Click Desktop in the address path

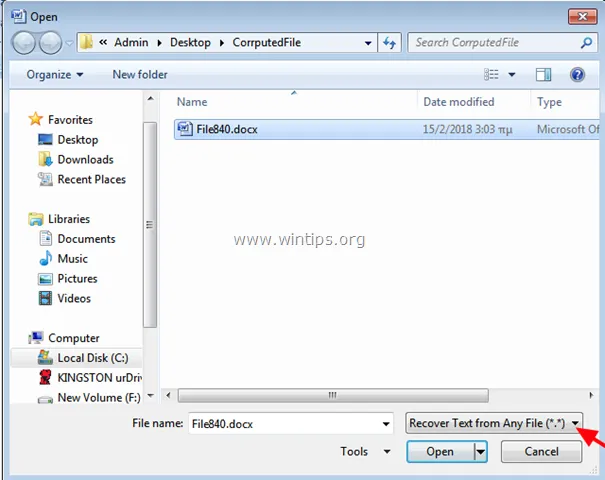[x=190, y=42]
